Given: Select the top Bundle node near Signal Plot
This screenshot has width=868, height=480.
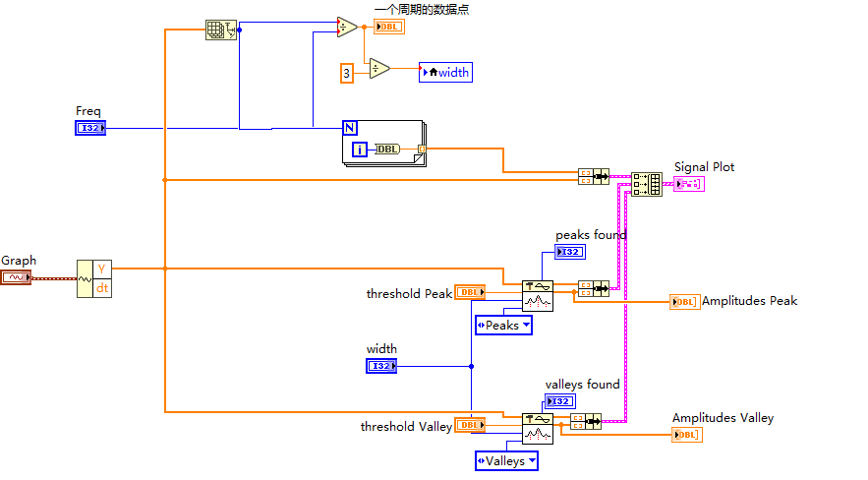Looking at the screenshot, I should pos(594,177).
